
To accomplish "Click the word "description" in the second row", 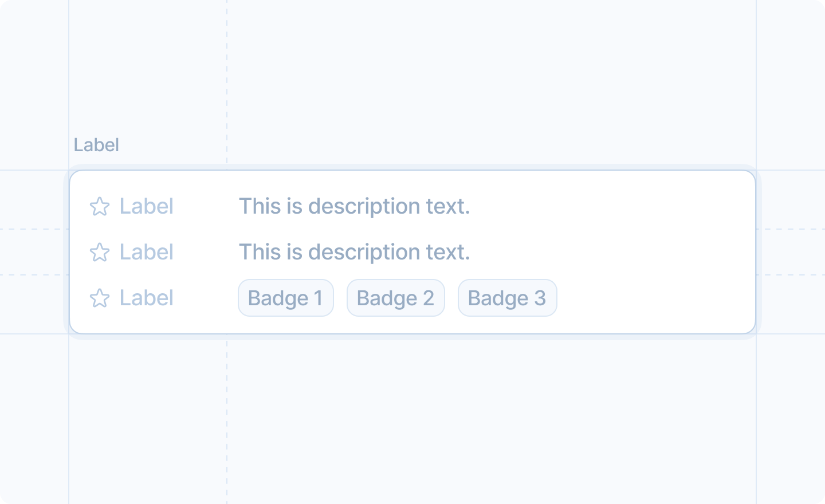I will [x=364, y=253].
